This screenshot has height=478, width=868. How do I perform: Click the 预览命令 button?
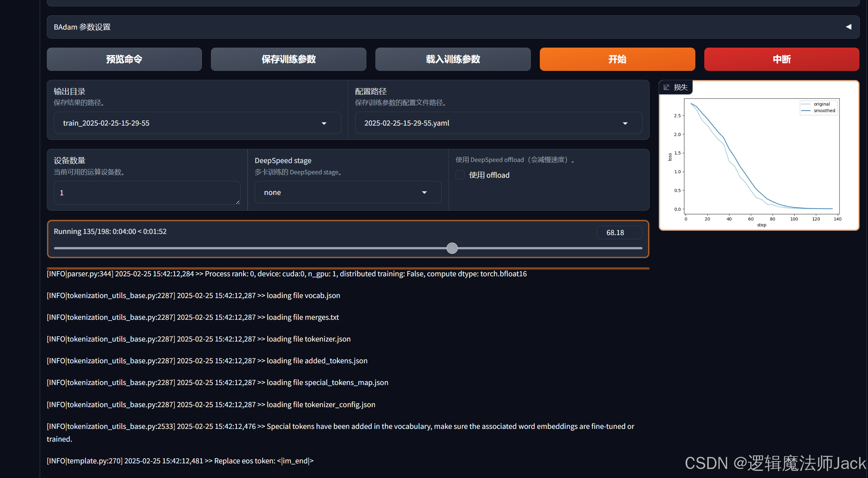click(124, 59)
